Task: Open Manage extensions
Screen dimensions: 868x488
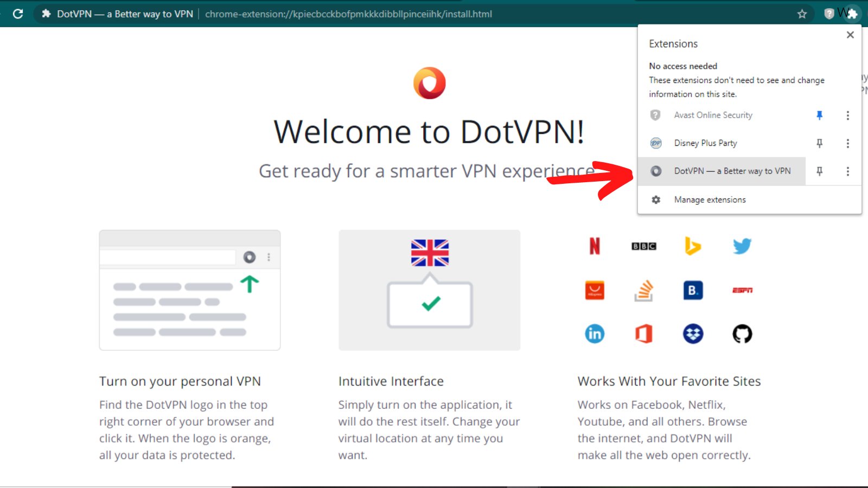Action: tap(750, 200)
